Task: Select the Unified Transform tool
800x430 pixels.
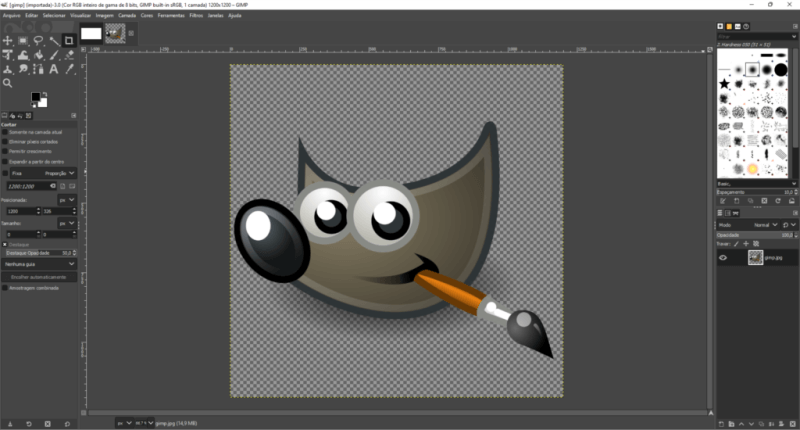Action: point(8,55)
